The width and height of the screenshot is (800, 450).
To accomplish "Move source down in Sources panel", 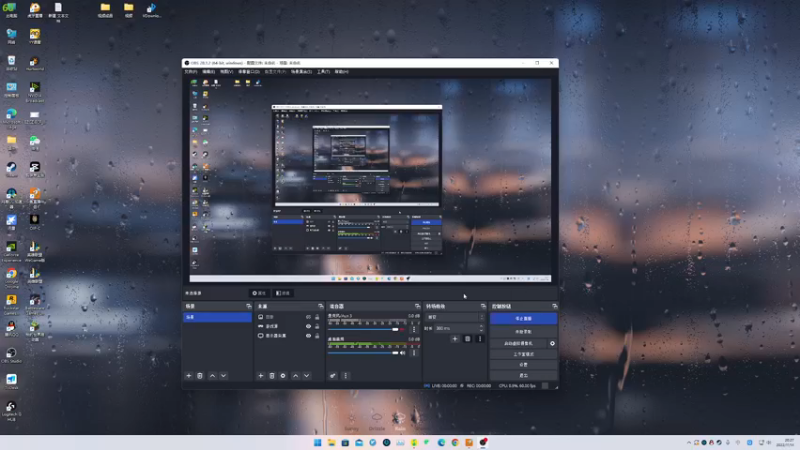I will point(307,376).
